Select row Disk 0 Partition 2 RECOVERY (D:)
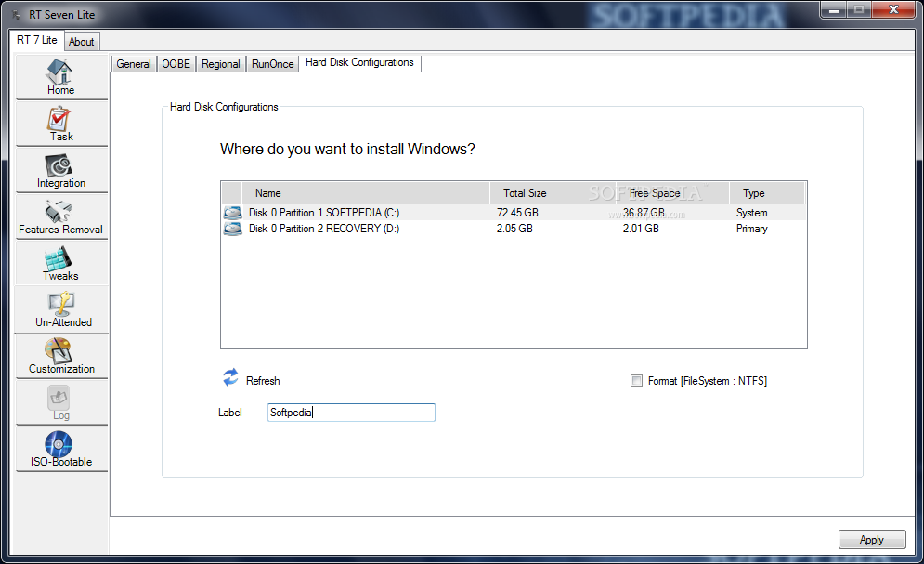 (514, 229)
